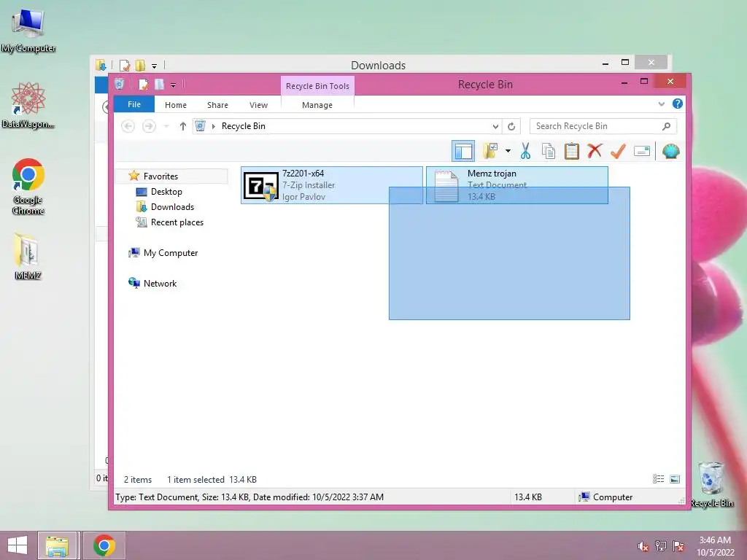Expand the ribbon with the chevron

pos(661,104)
